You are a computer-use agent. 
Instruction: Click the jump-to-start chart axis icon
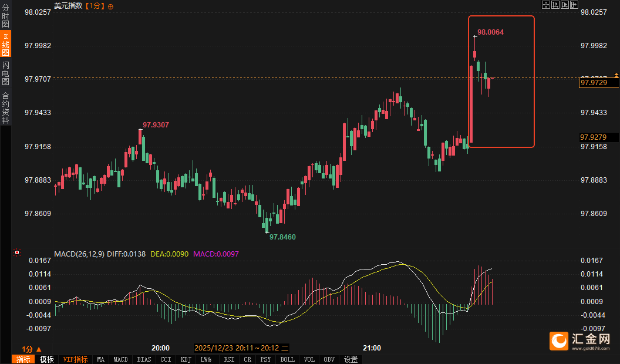click(x=555, y=5)
